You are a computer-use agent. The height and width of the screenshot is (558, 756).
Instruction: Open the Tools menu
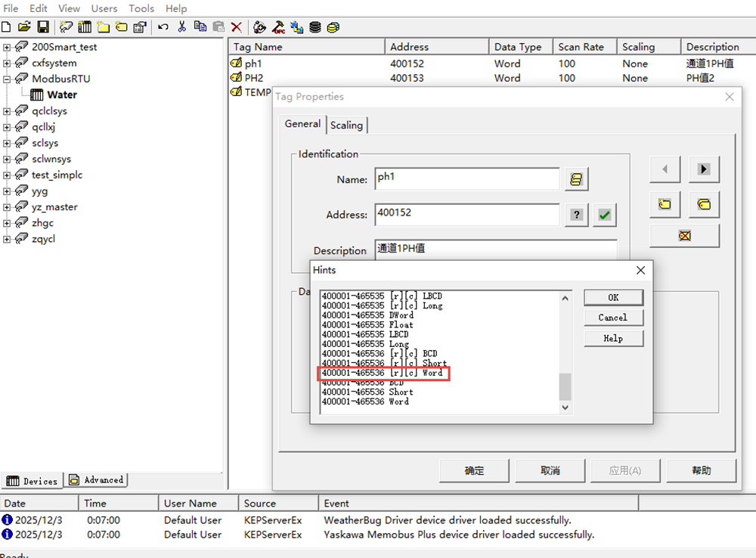[141, 8]
